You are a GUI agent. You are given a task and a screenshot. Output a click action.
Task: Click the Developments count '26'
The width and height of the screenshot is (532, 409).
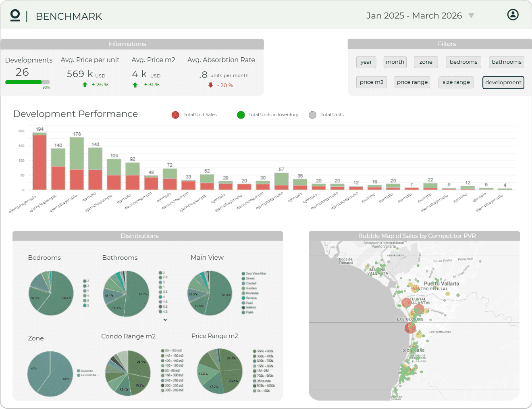[22, 72]
